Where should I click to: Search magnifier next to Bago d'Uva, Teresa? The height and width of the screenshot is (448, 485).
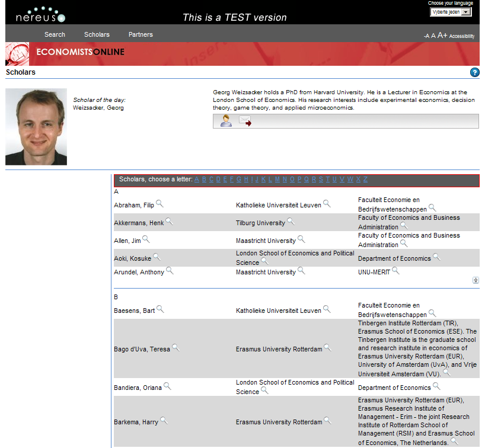[x=176, y=347]
